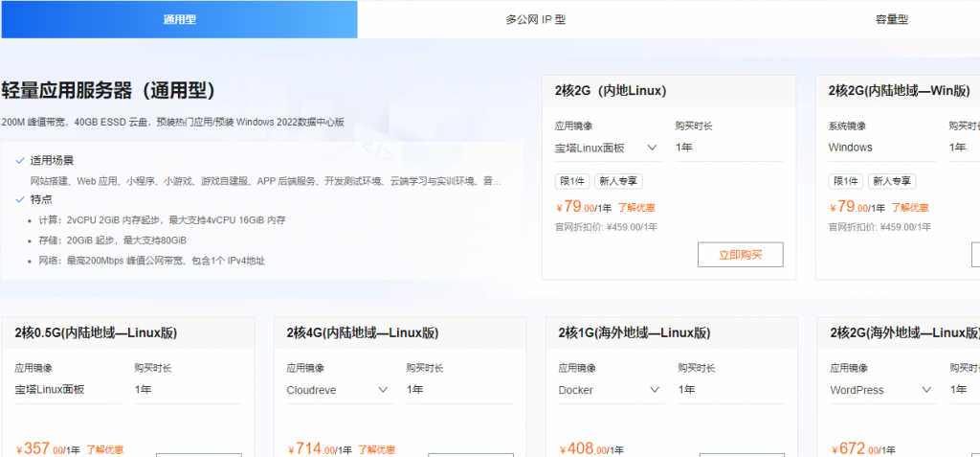
Task: Click 了解优惠 next to ¥714 price
Action: (x=376, y=449)
